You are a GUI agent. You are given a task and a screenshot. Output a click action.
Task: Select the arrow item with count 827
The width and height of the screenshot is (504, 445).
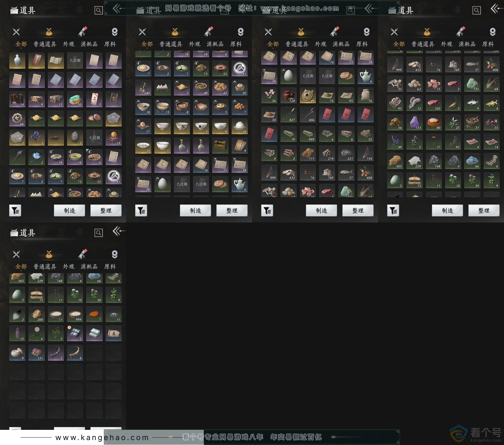[x=288, y=115]
